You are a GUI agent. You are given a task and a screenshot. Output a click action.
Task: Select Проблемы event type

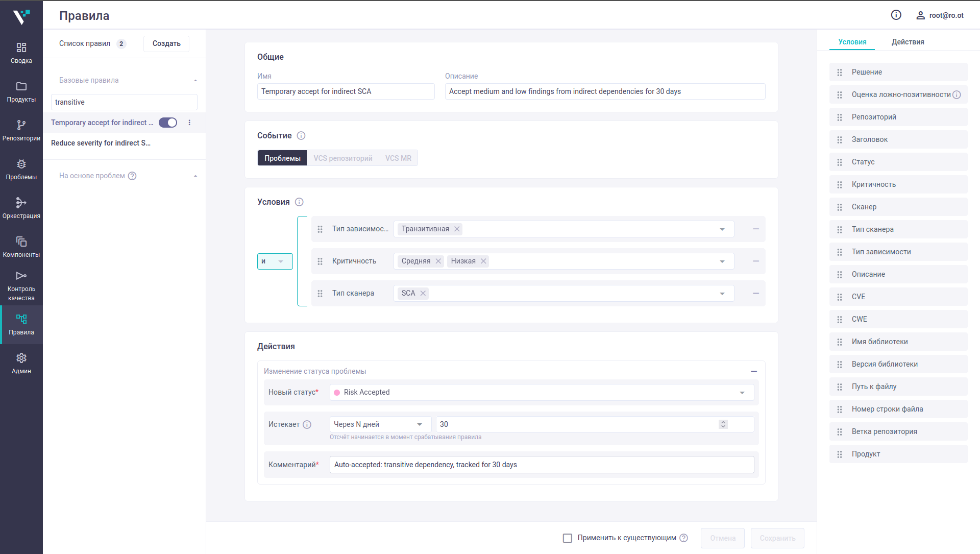tap(282, 158)
